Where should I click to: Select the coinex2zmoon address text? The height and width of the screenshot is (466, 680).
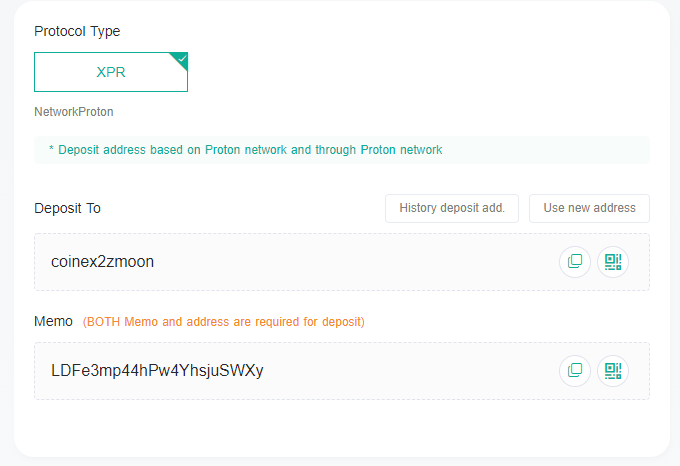click(102, 262)
